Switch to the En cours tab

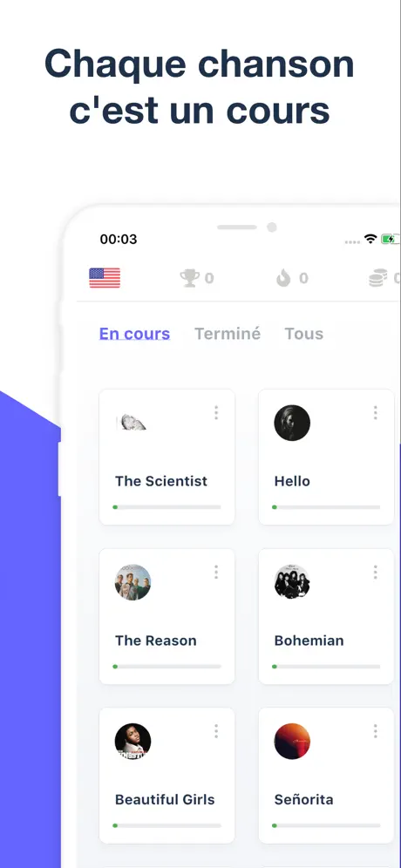click(x=134, y=334)
